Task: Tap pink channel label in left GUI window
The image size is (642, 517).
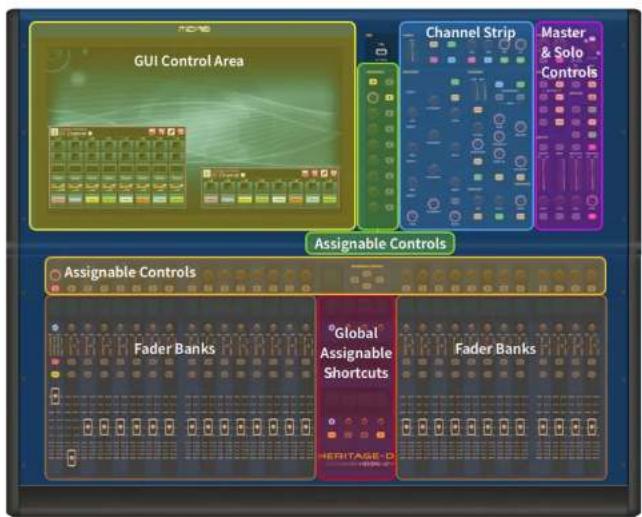Action: coord(58,199)
